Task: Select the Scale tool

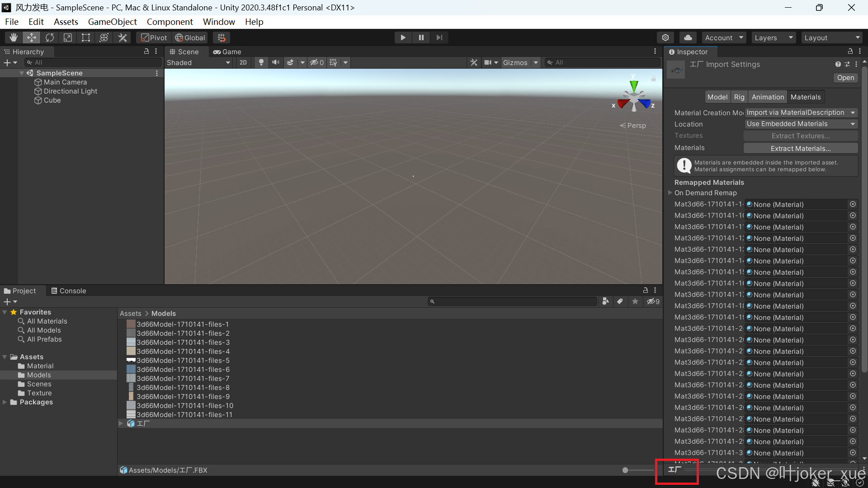Action: coord(67,37)
